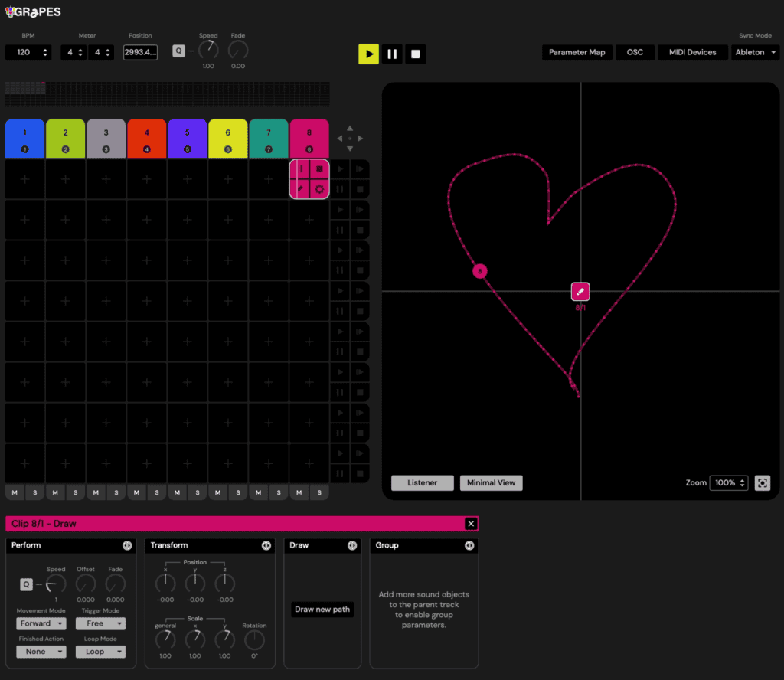The width and height of the screenshot is (784, 680).
Task: Toggle the global quantize Q button
Action: pyautogui.click(x=178, y=51)
